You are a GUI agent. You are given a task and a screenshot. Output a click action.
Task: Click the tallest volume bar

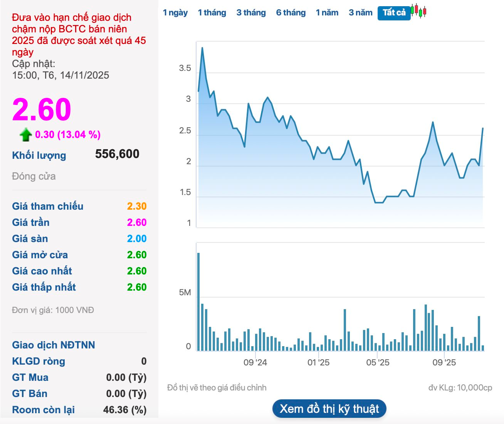pos(198,301)
